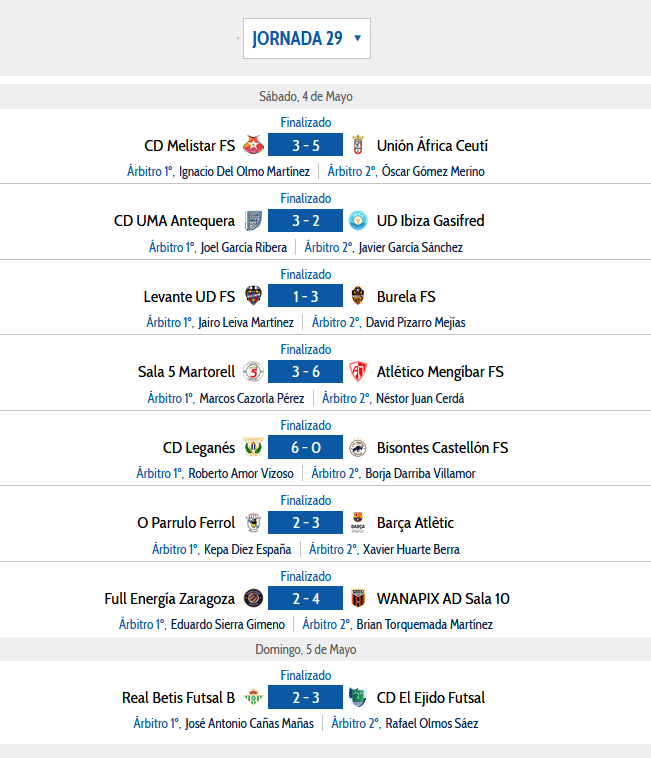Click the Levante UD FS crest icon

coord(253,296)
